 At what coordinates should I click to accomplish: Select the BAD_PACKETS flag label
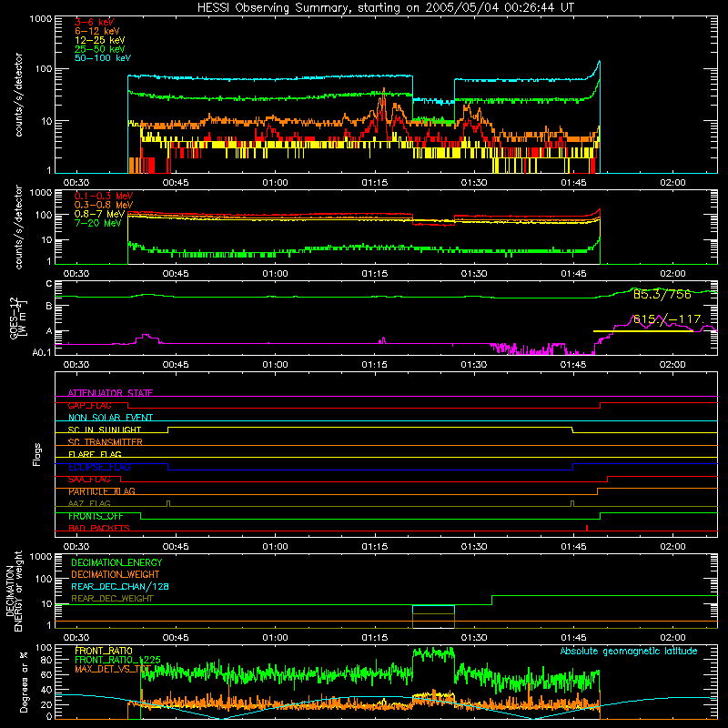[99, 528]
